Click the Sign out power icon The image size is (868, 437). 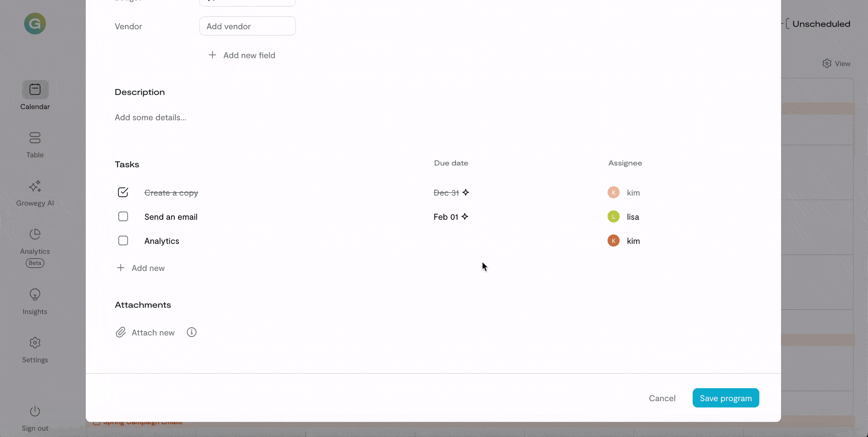(35, 411)
